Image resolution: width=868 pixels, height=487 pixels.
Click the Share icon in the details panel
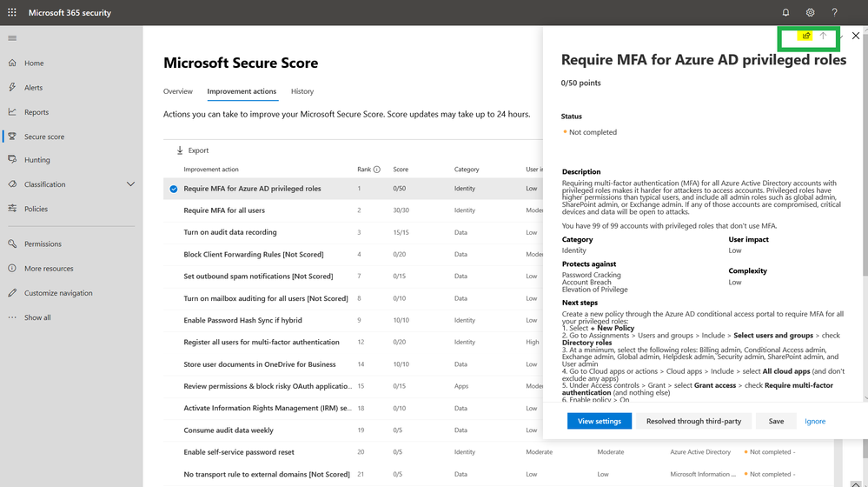coord(806,36)
